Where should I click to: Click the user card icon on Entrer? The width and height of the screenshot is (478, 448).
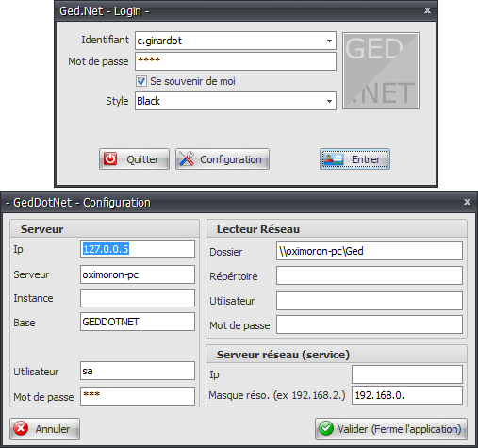tap(334, 159)
